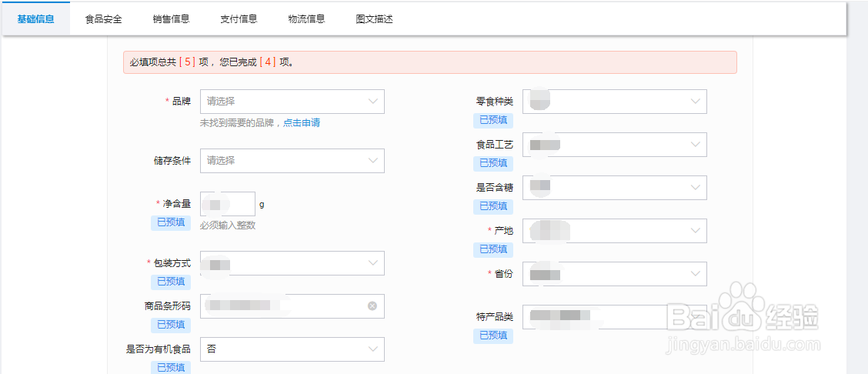Open the 销售信息 tab
The width and height of the screenshot is (868, 374).
click(171, 18)
